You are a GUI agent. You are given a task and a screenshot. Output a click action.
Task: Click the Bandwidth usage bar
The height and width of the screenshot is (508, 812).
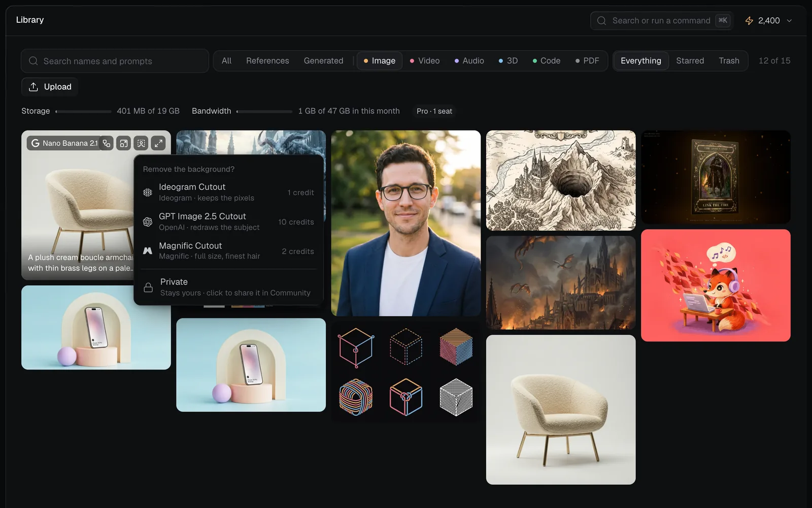264,111
